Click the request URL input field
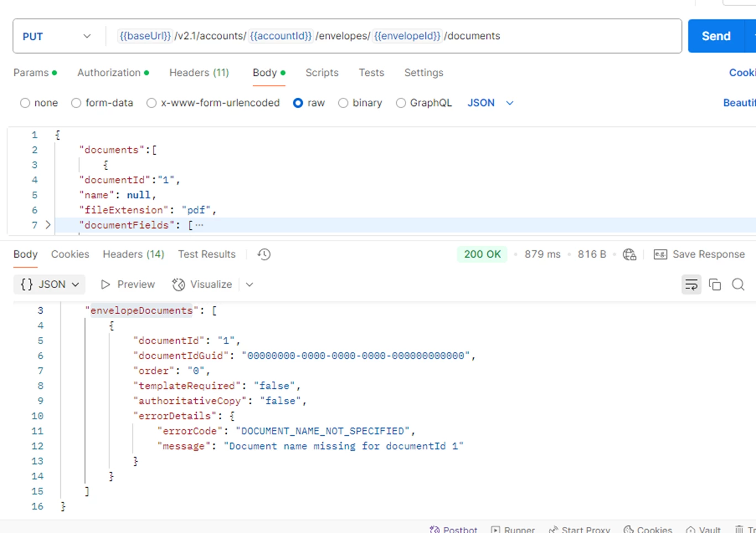 pyautogui.click(x=393, y=36)
